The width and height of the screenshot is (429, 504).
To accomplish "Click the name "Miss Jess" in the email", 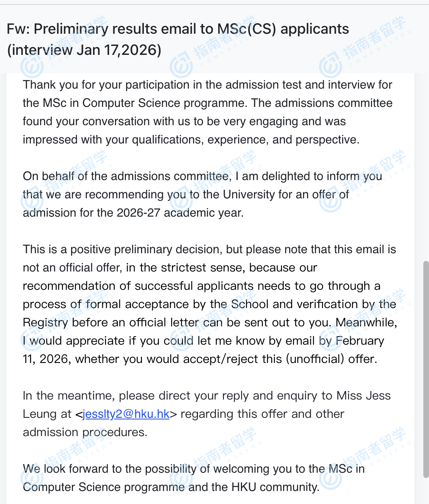I will coord(364,396).
